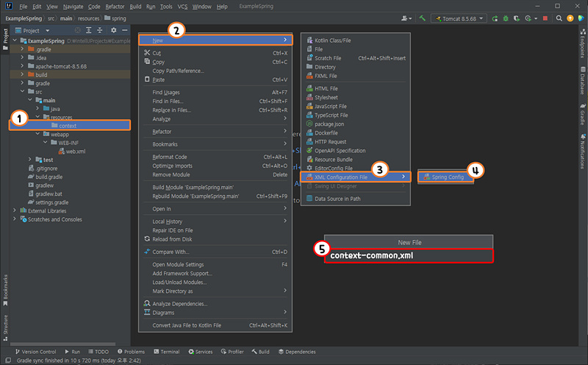Open the Database side panel
The image size is (588, 365).
tap(583, 80)
